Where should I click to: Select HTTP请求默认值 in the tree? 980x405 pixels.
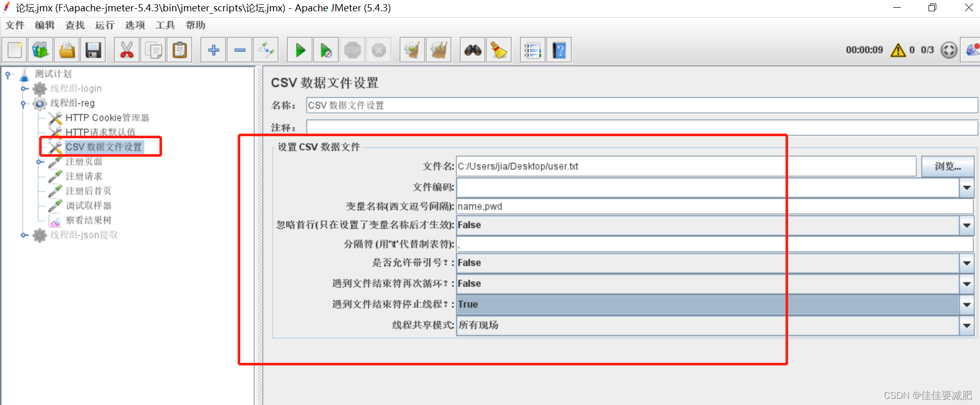100,133
